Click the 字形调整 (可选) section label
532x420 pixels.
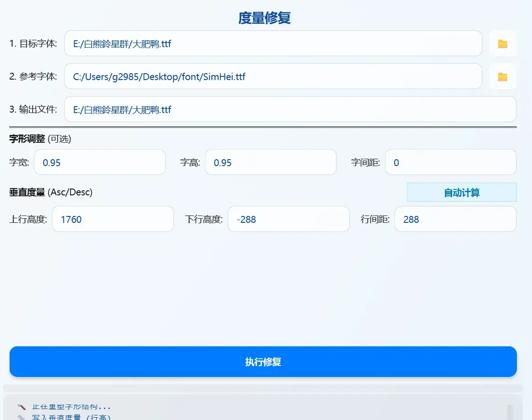point(40,139)
